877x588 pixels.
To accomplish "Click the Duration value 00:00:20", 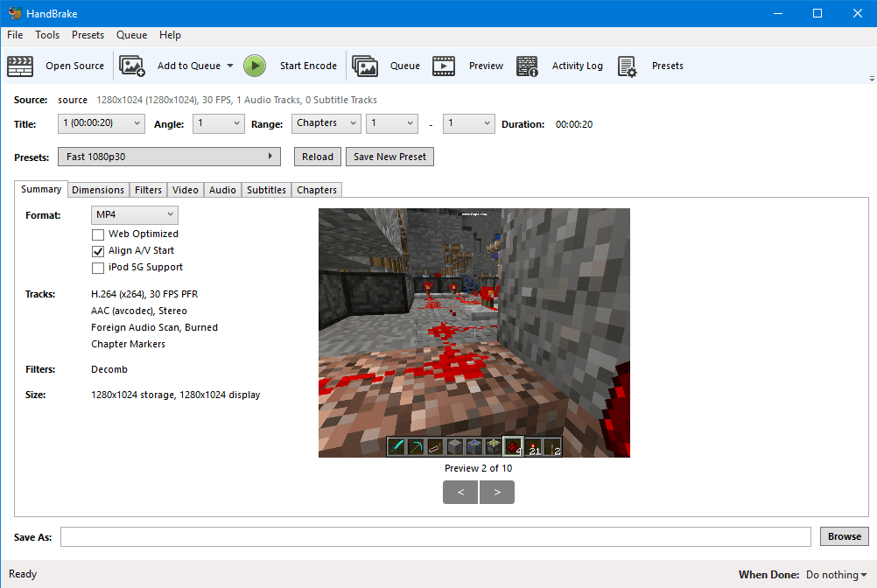I will point(574,124).
